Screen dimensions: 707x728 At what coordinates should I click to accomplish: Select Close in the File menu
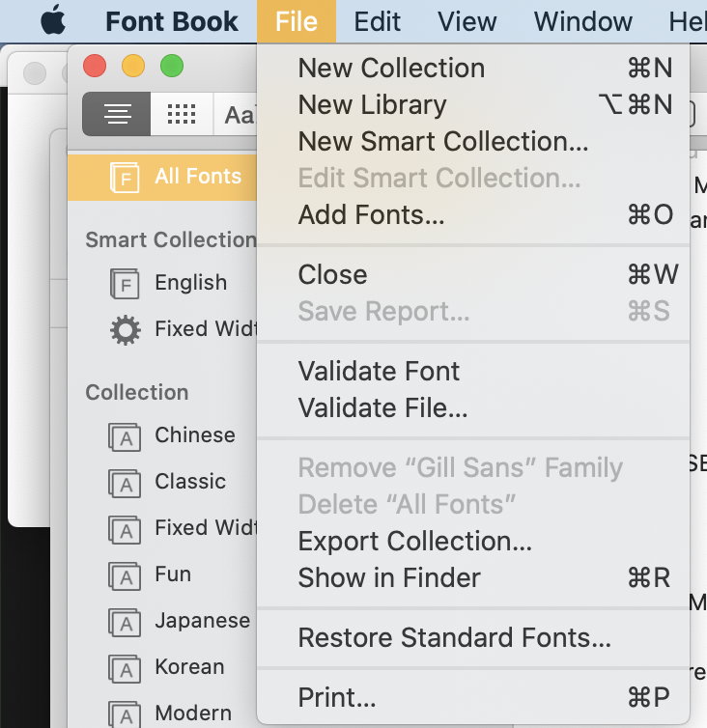(473, 274)
